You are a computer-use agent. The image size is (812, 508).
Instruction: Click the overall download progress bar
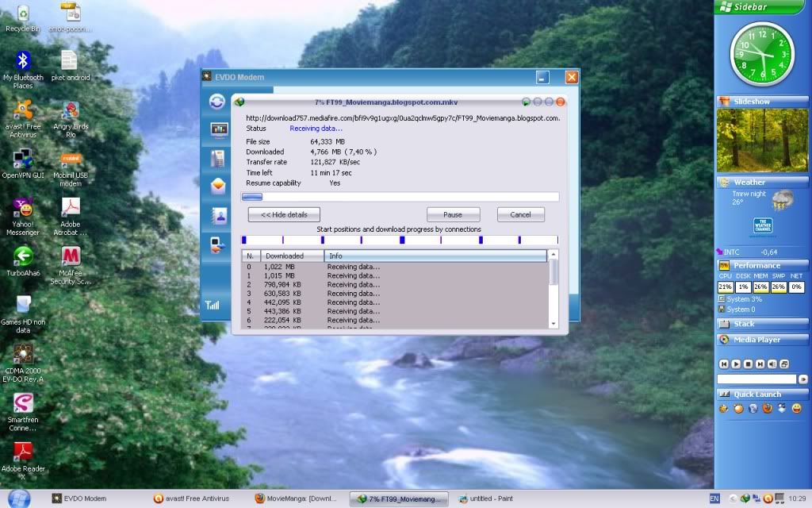point(400,197)
